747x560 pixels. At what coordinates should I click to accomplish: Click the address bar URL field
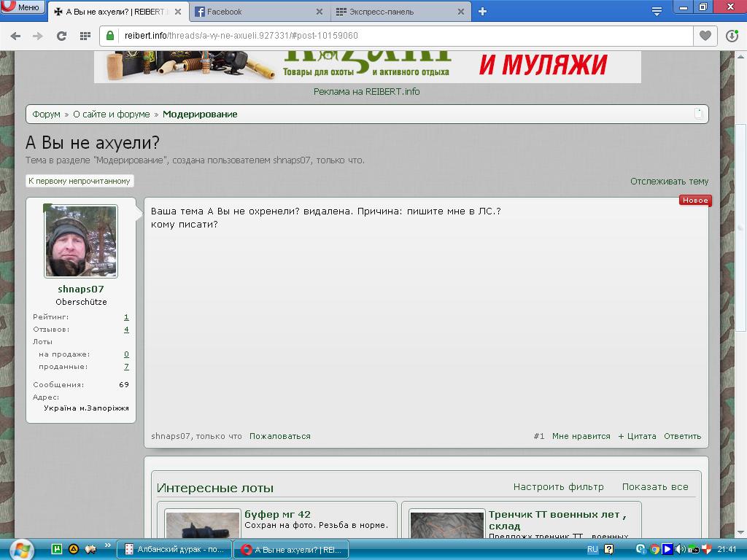tap(401, 36)
